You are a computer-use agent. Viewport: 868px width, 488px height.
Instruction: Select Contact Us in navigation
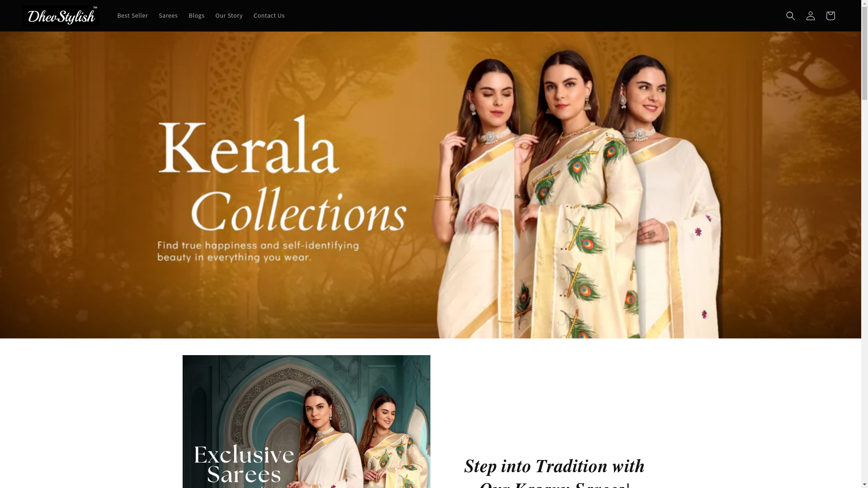[269, 15]
